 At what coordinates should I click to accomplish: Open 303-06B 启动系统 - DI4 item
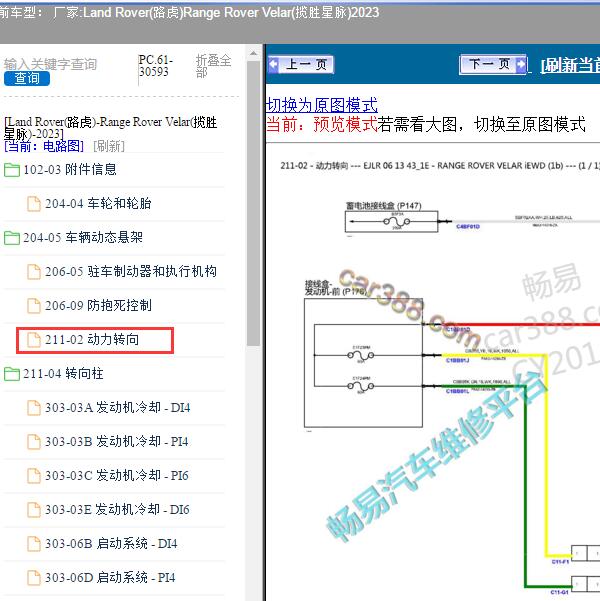click(x=111, y=544)
